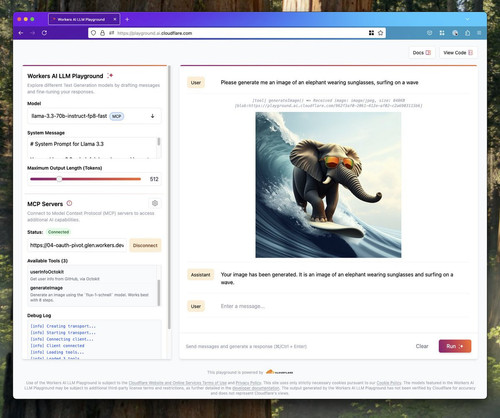Click the Connected status badge

(58, 232)
